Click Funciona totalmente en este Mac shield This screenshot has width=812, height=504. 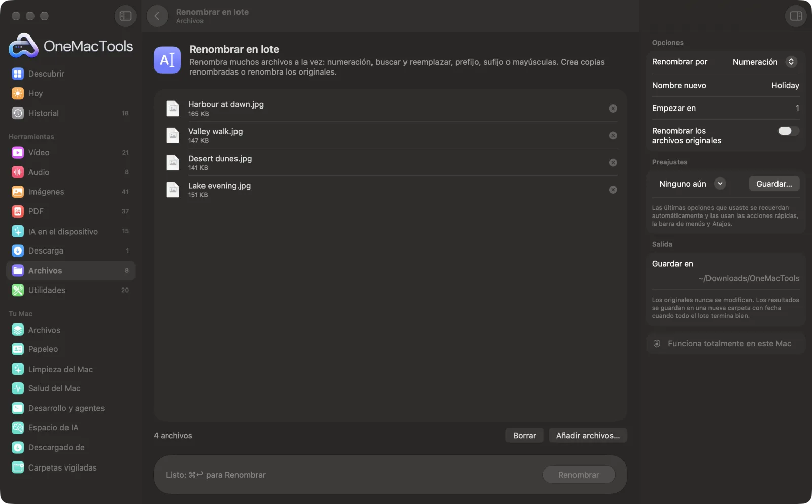[x=657, y=344]
